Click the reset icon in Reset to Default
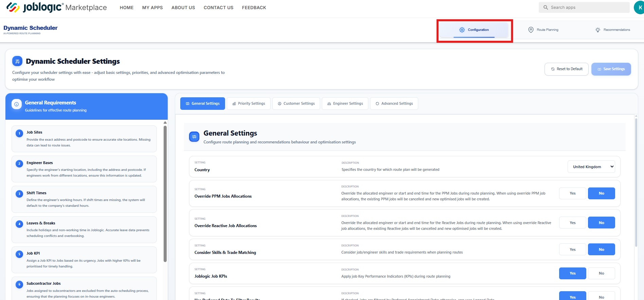The image size is (644, 300). 553,69
